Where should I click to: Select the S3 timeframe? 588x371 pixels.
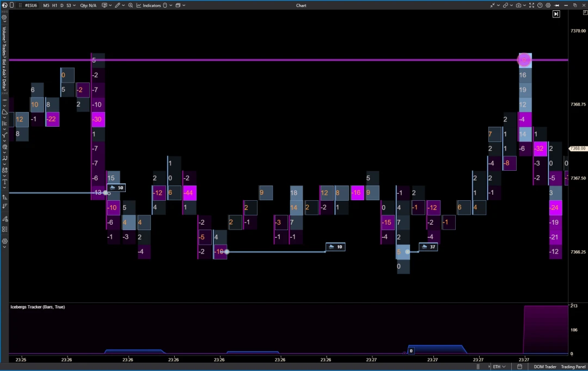point(69,5)
